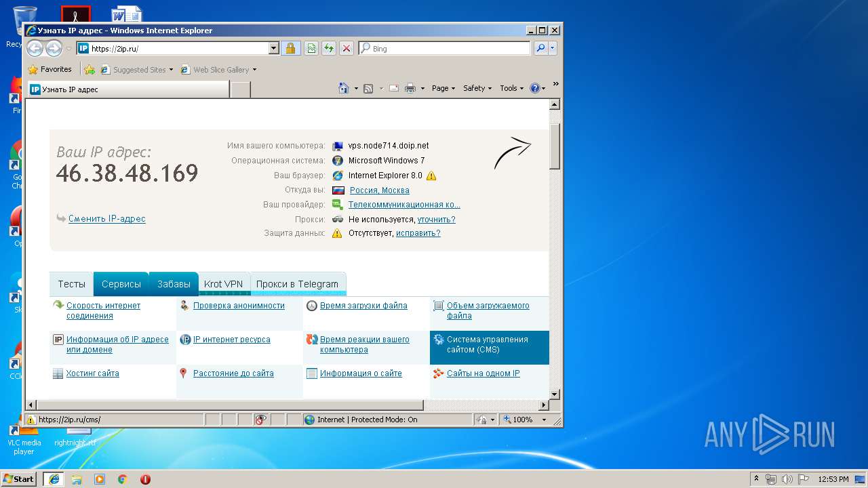The height and width of the screenshot is (488, 868).
Task: Click the Feeds RSS icon
Action: [x=368, y=88]
